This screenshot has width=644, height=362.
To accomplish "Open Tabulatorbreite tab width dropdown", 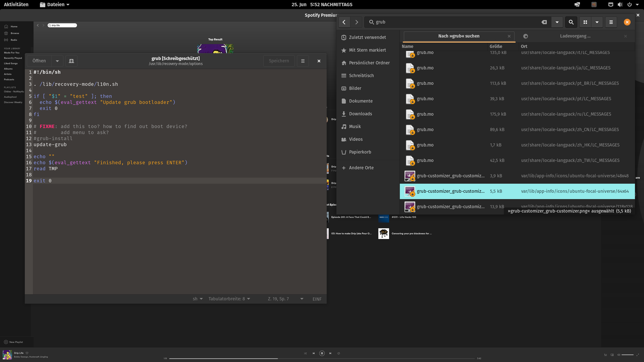I will pos(229,299).
